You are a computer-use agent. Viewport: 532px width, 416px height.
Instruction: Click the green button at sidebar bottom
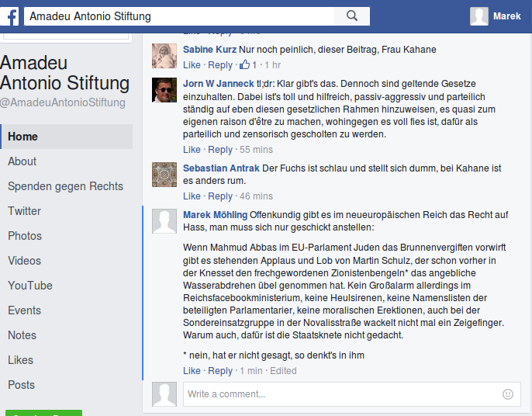(43, 413)
